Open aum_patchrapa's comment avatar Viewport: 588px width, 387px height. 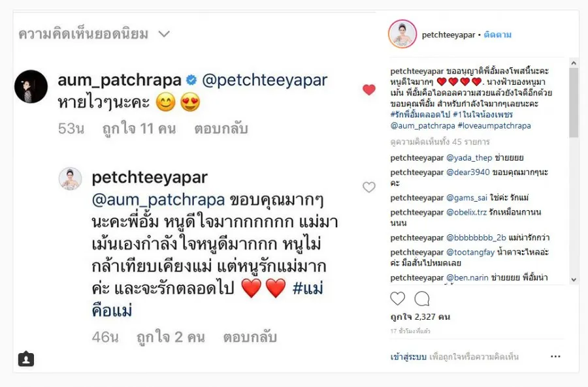click(x=31, y=87)
